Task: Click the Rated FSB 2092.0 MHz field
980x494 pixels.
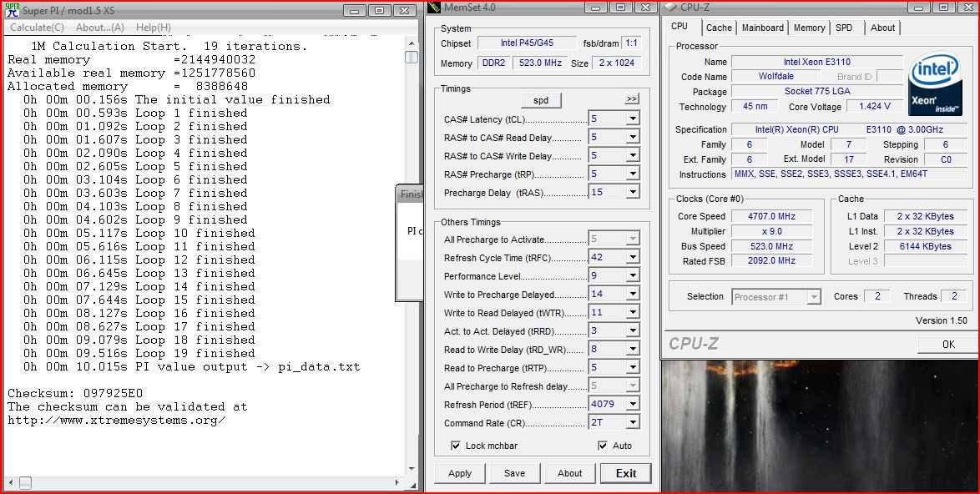Action: pyautogui.click(x=771, y=261)
